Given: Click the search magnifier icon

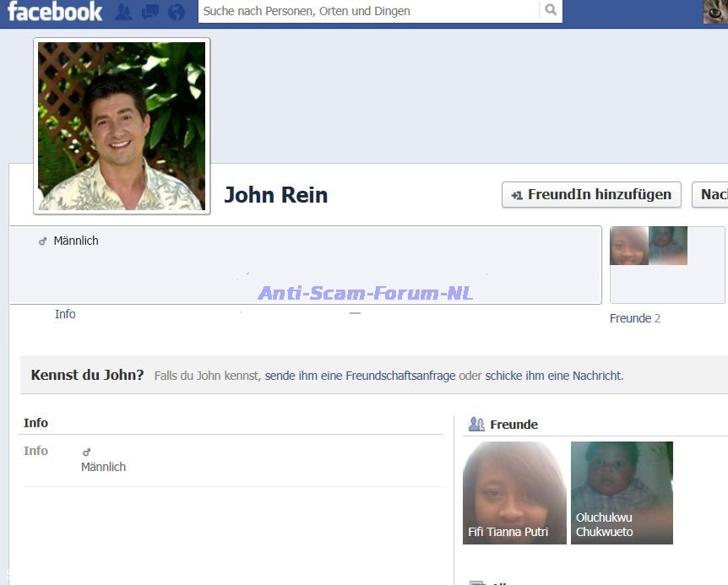Looking at the screenshot, I should pos(551,11).
